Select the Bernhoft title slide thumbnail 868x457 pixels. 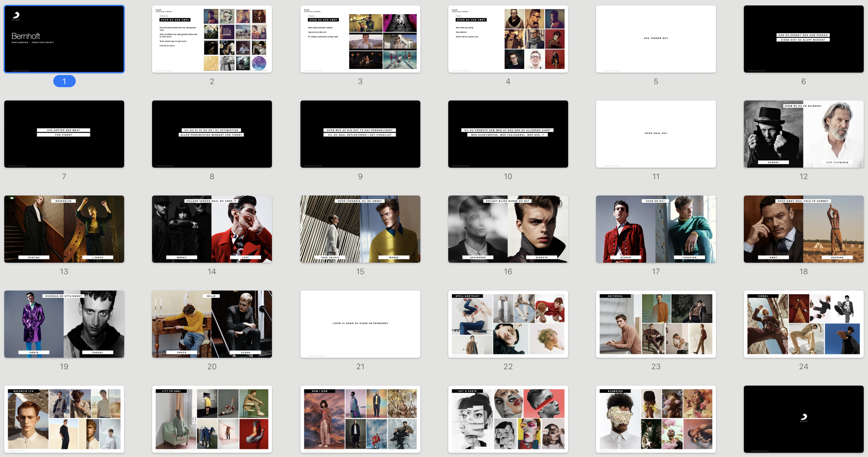coord(64,39)
